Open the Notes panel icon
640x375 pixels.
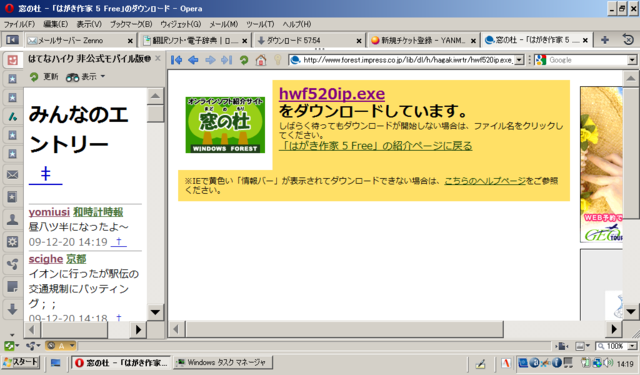pos(12,286)
